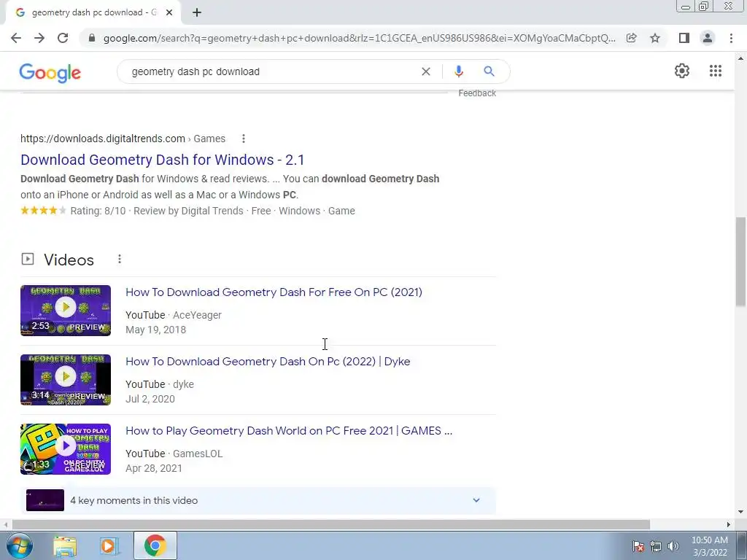Close the geometry dash search tab

[169, 12]
